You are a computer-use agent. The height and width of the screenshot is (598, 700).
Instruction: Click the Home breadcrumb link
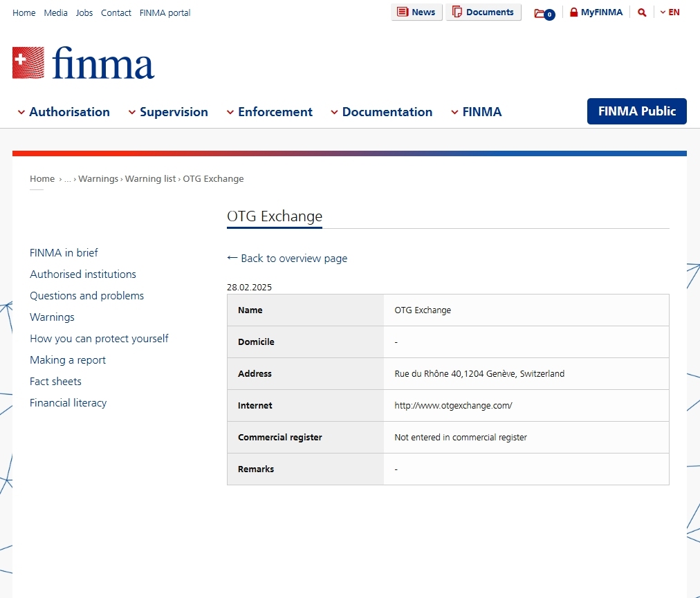coord(42,179)
